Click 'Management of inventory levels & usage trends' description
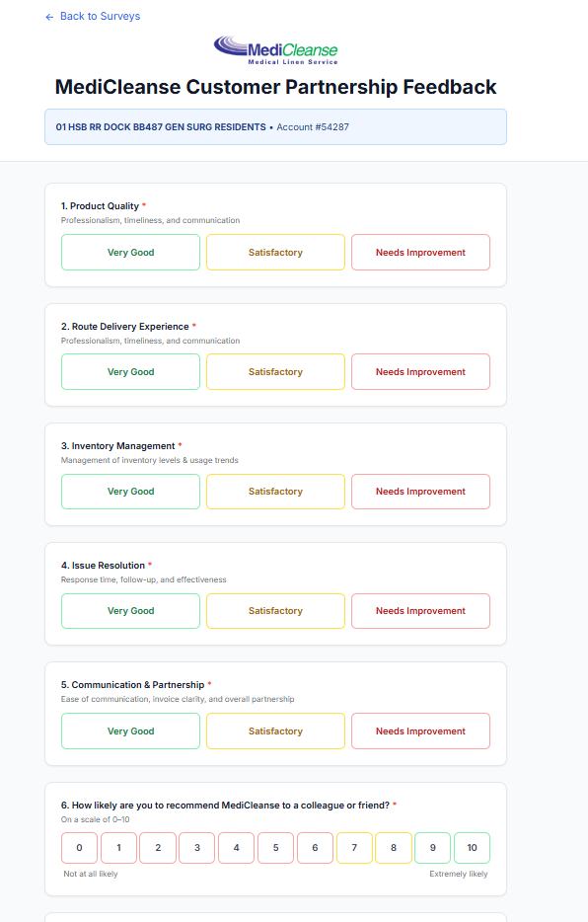Screen dimensions: 588x922 (x=150, y=460)
